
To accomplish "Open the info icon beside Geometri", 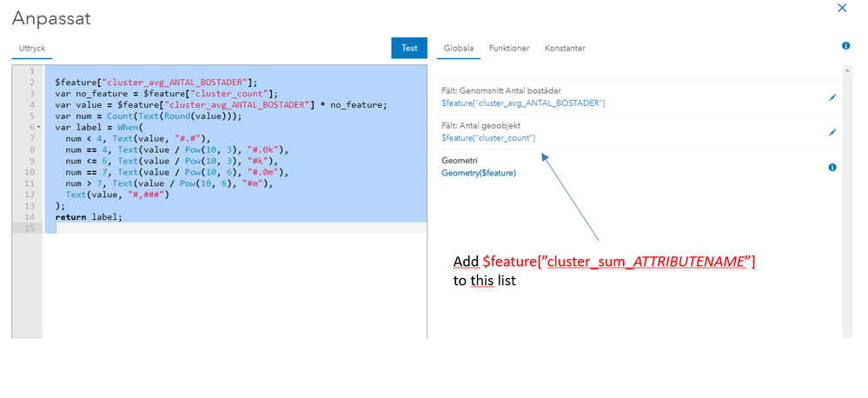I will tap(832, 167).
